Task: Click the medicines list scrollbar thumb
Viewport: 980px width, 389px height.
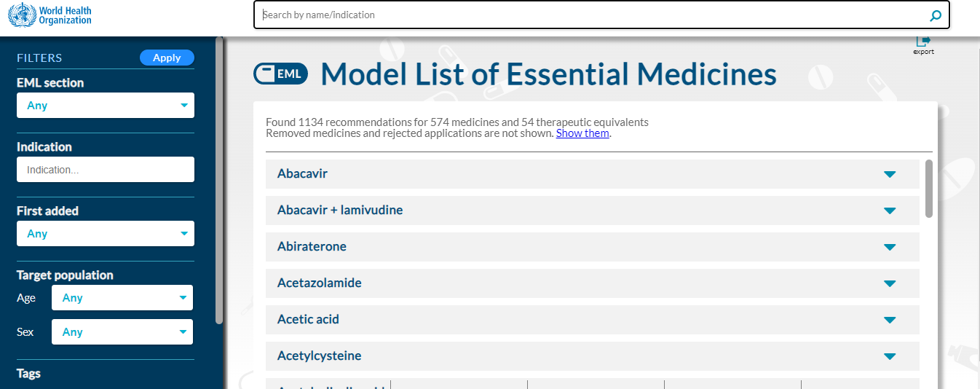Action: [x=928, y=188]
